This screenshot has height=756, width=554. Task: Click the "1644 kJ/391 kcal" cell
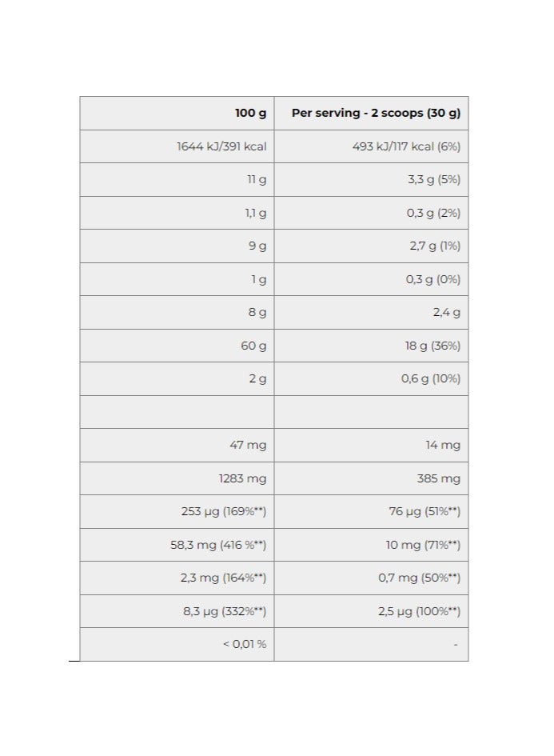click(x=221, y=146)
